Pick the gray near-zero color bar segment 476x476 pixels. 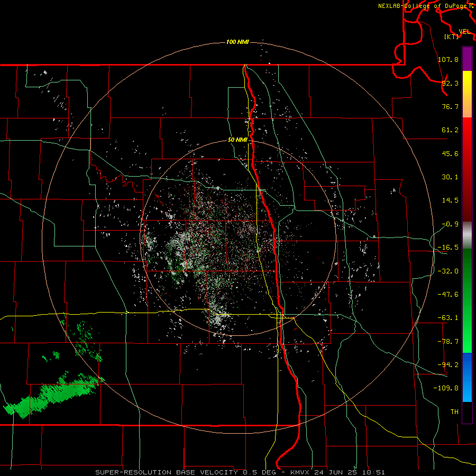click(x=467, y=235)
